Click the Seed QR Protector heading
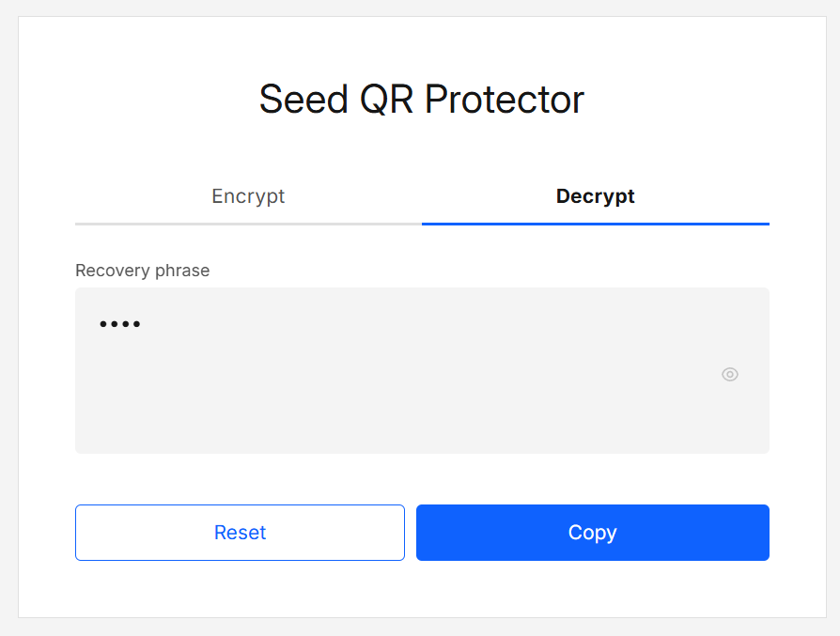840x636 pixels. click(421, 99)
